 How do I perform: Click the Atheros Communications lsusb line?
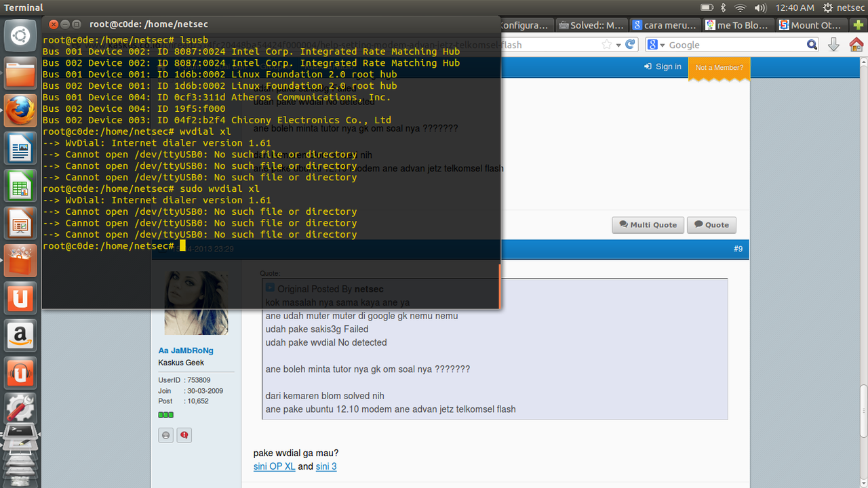tap(217, 97)
